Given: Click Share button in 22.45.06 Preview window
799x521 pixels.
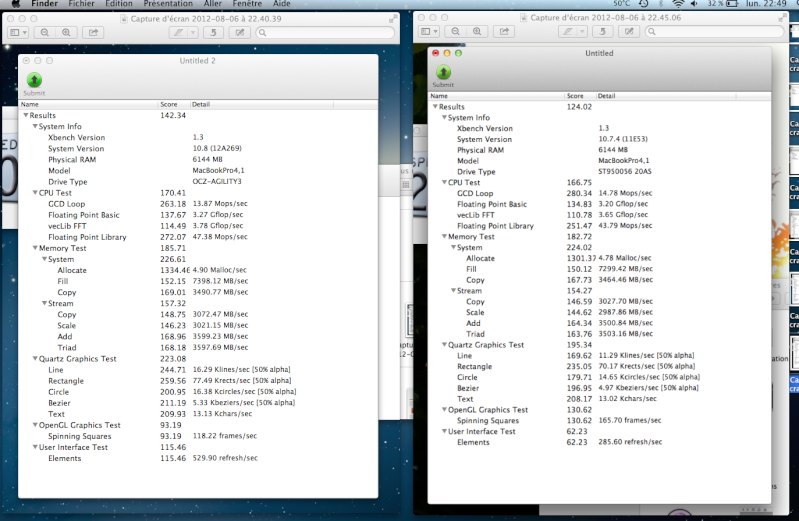Looking at the screenshot, I should pos(502,33).
